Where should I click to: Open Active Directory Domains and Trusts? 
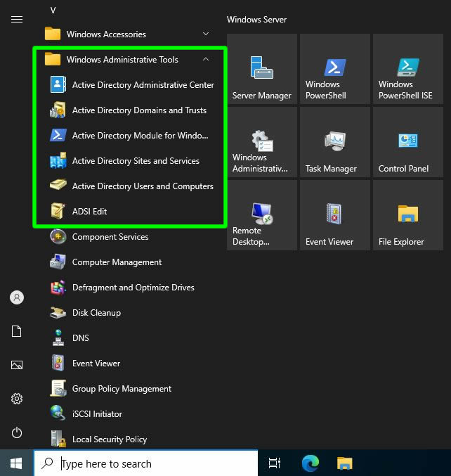click(x=139, y=110)
